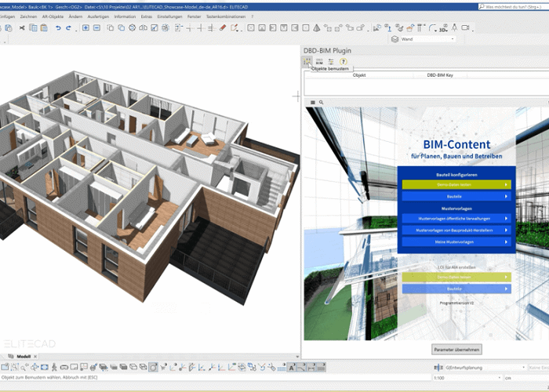
Task: Click the paste clipboard icon
Action: coord(44,27)
